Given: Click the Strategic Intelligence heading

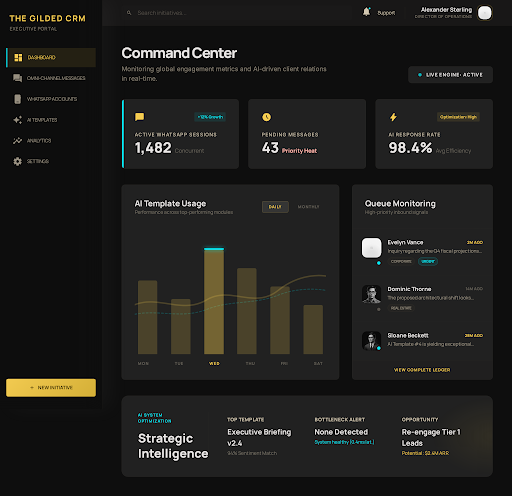Looking at the screenshot, I should (x=173, y=446).
